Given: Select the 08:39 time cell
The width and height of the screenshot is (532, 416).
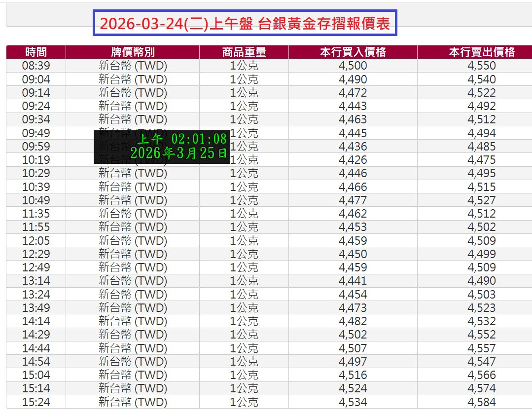Looking at the screenshot, I should coord(36,66).
